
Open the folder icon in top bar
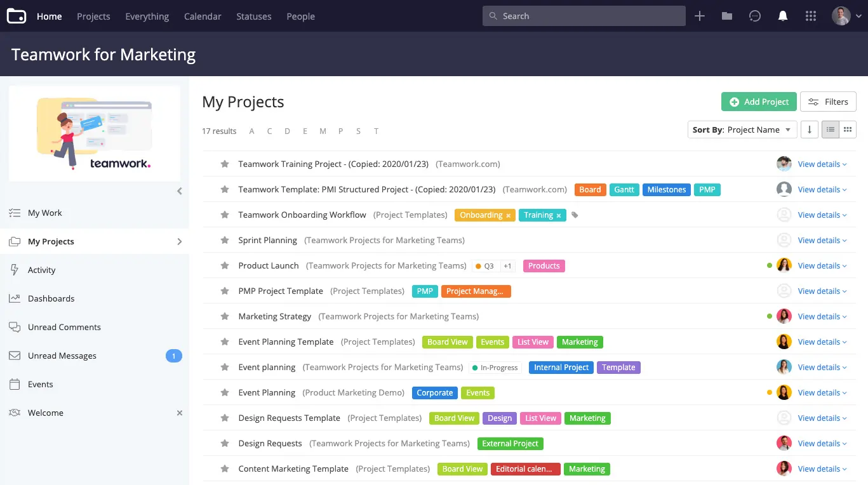[x=727, y=16]
